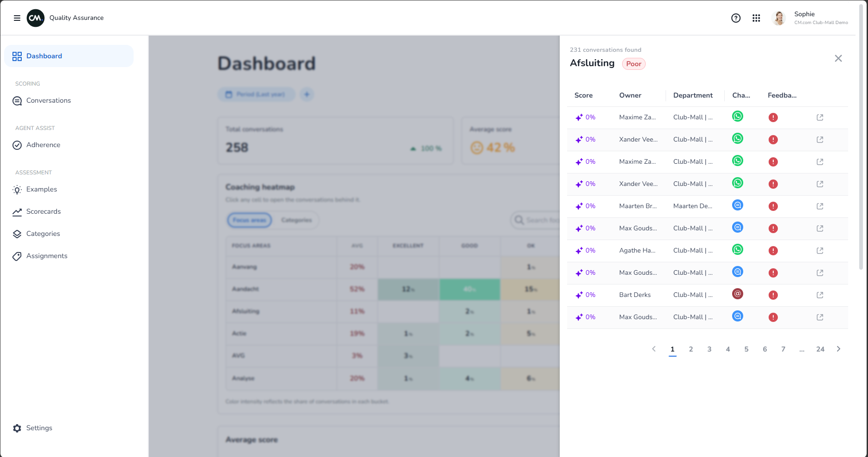Click the chat channel icon for Maarten Br...

pos(738,205)
